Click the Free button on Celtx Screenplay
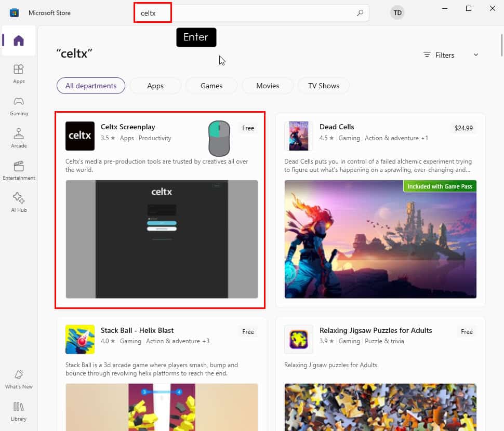The height and width of the screenshot is (431, 504). pos(248,128)
